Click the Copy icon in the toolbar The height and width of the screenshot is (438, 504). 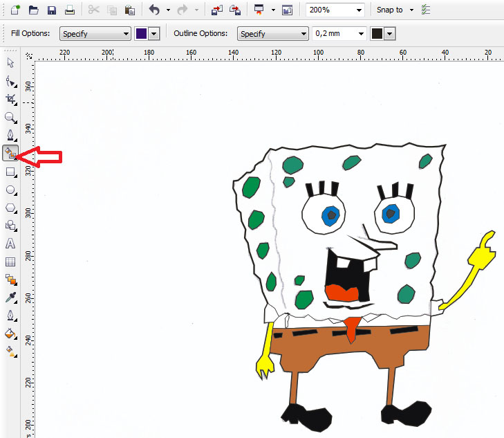[111, 10]
